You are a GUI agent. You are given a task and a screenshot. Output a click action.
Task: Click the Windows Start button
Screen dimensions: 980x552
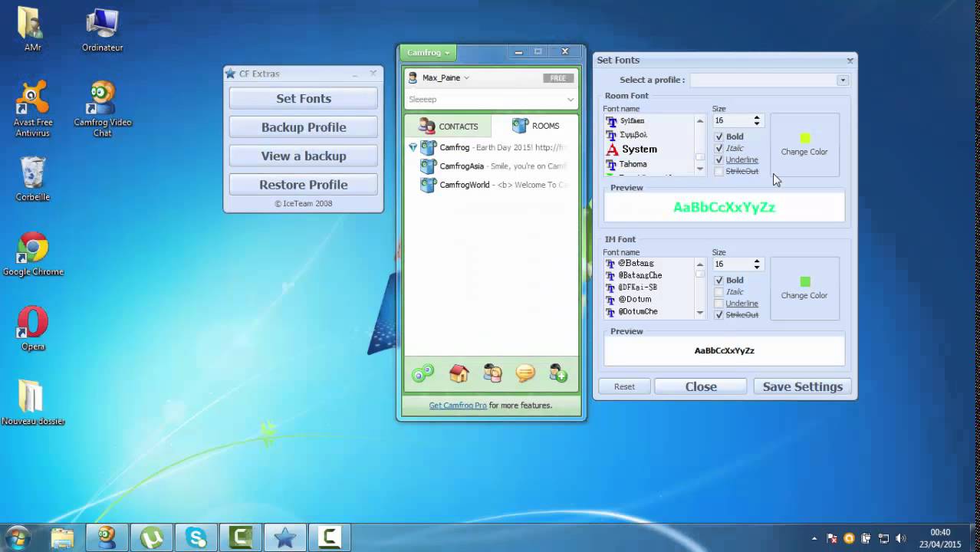(18, 537)
